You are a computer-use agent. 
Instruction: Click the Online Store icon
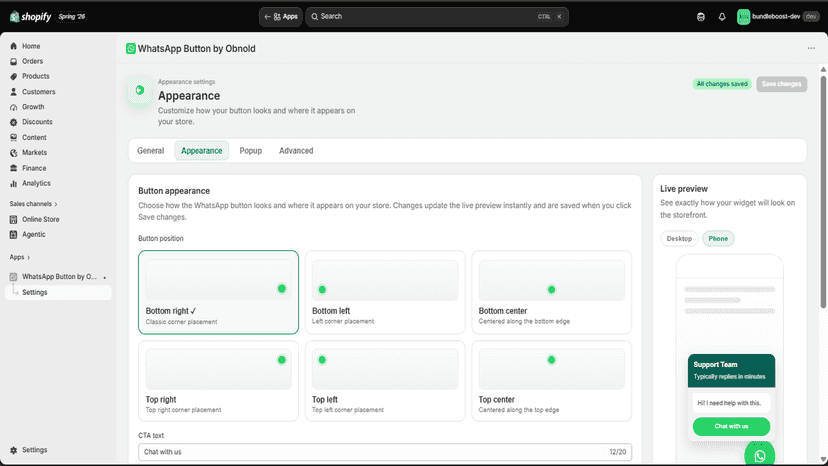(x=14, y=219)
